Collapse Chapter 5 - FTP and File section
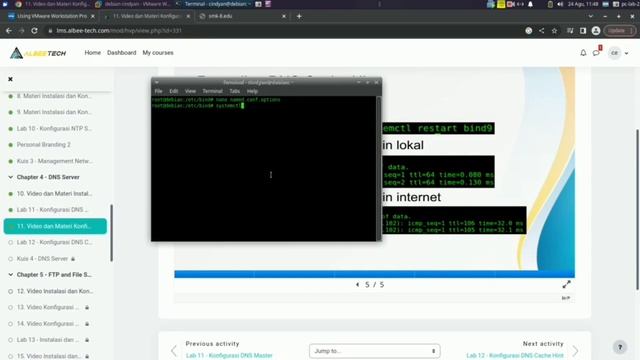This screenshot has width=640, height=360. coord(11,275)
